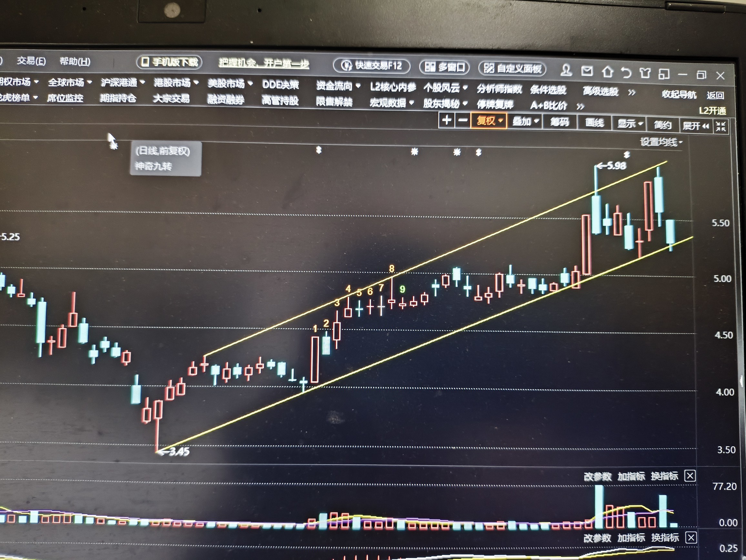This screenshot has width=746, height=560.
Task: Close the volume indicator panel
Action: point(690,476)
